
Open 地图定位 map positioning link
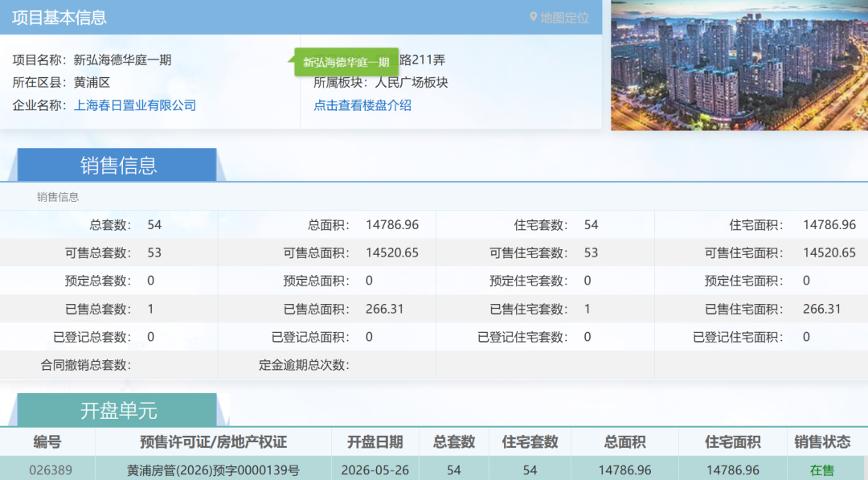pos(564,18)
